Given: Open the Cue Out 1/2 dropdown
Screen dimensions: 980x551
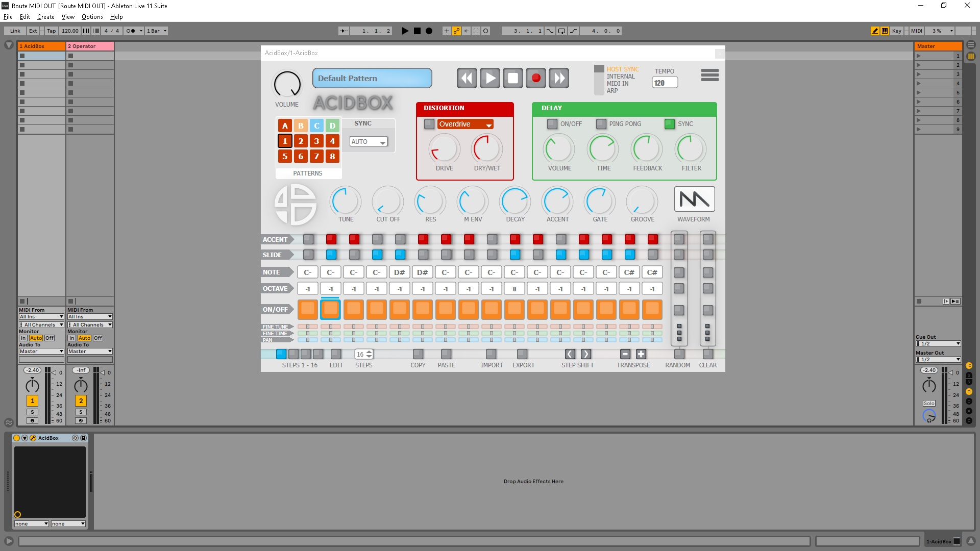Looking at the screenshot, I should click(938, 344).
